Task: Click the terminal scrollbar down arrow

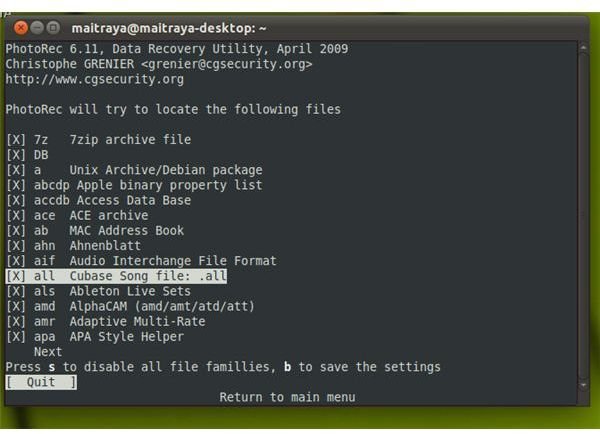Action: [583, 385]
